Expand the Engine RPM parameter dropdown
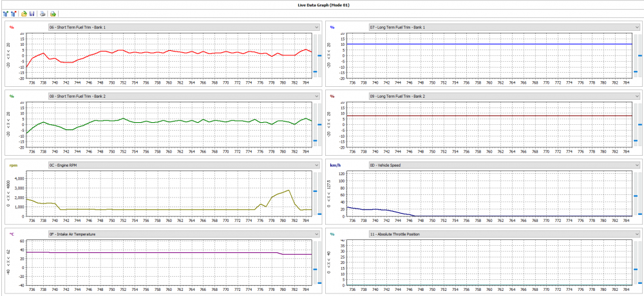This screenshot has width=644, height=296. [x=183, y=165]
